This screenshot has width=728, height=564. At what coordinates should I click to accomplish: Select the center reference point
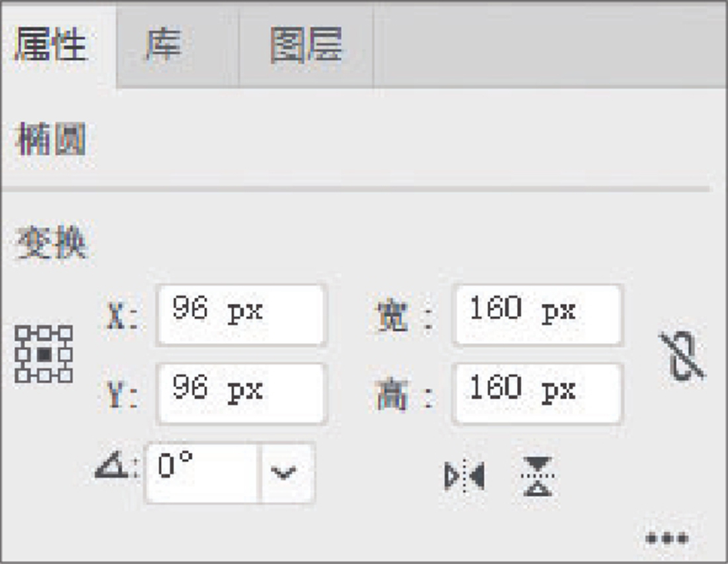click(44, 354)
